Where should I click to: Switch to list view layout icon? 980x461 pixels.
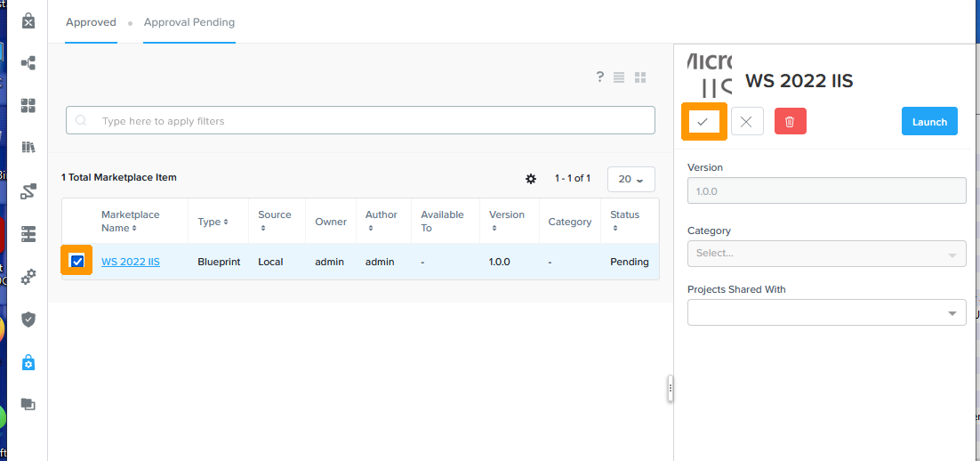coord(619,78)
